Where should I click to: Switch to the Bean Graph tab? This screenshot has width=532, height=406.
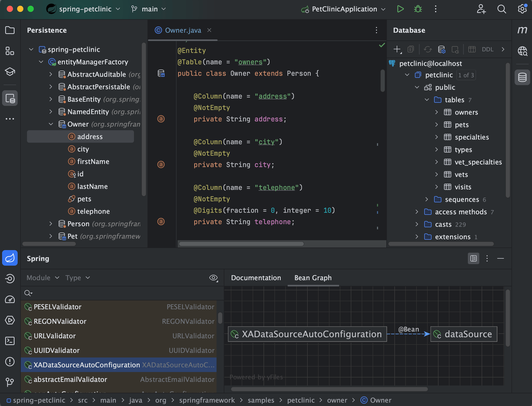(313, 278)
